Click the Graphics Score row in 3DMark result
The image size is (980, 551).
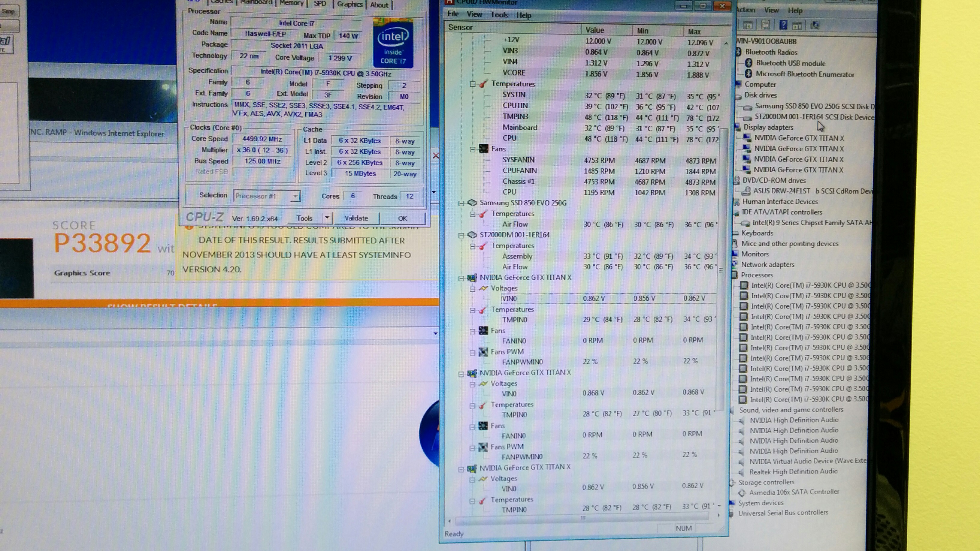[x=113, y=272]
